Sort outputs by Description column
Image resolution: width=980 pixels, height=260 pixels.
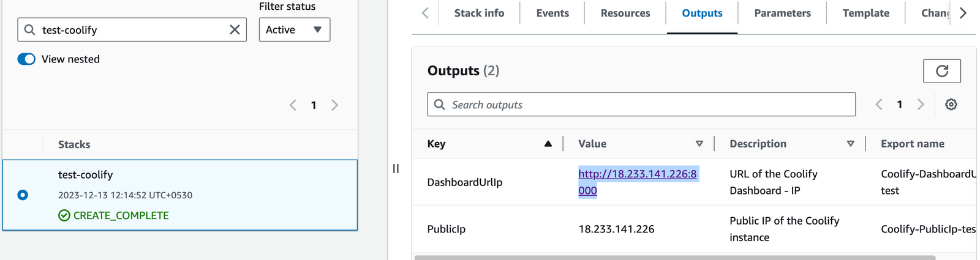tap(851, 144)
